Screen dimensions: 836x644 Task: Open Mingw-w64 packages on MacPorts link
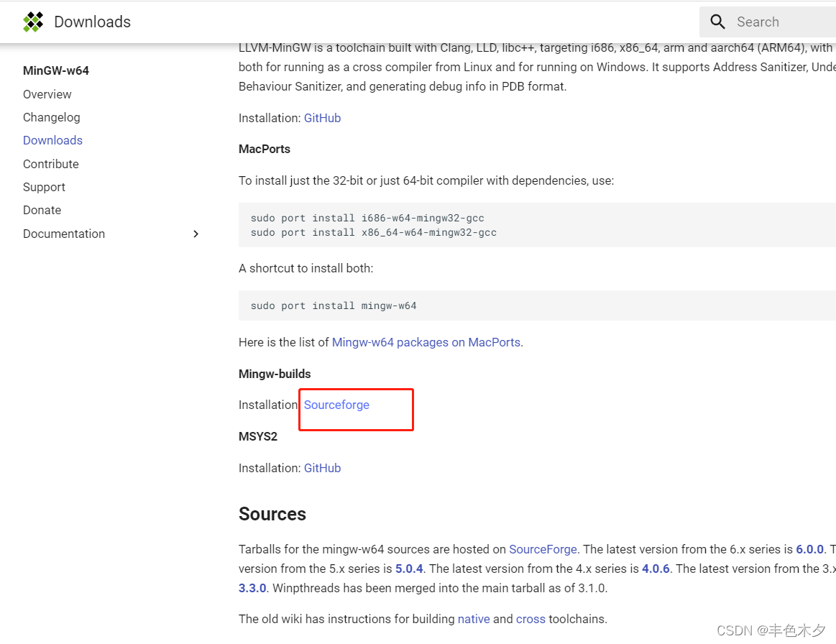426,342
